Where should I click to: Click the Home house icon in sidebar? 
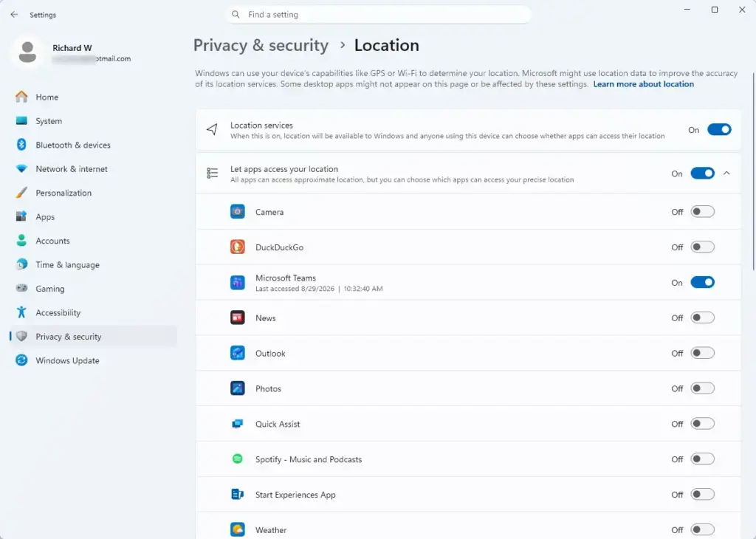pyautogui.click(x=21, y=97)
